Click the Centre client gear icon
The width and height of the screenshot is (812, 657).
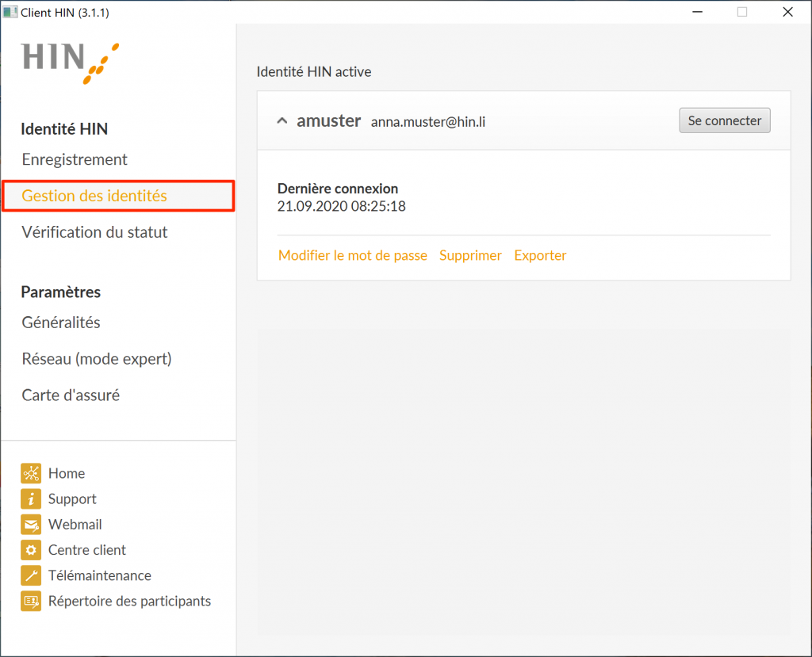point(31,550)
